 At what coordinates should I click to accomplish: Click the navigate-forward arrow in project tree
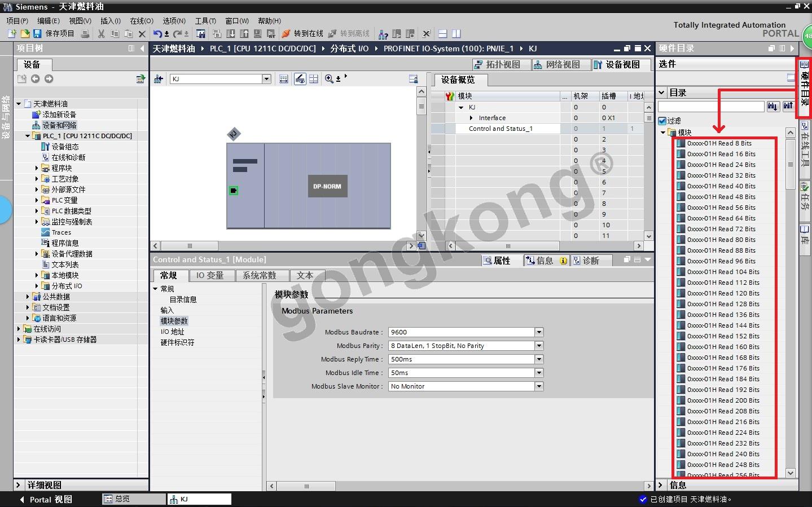coord(49,79)
